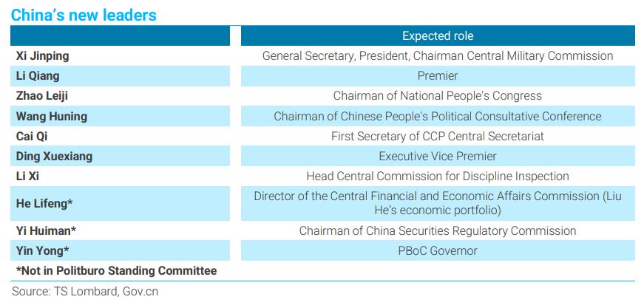Click the Cai Qi row name
This screenshot has height=305, width=644.
[120, 137]
